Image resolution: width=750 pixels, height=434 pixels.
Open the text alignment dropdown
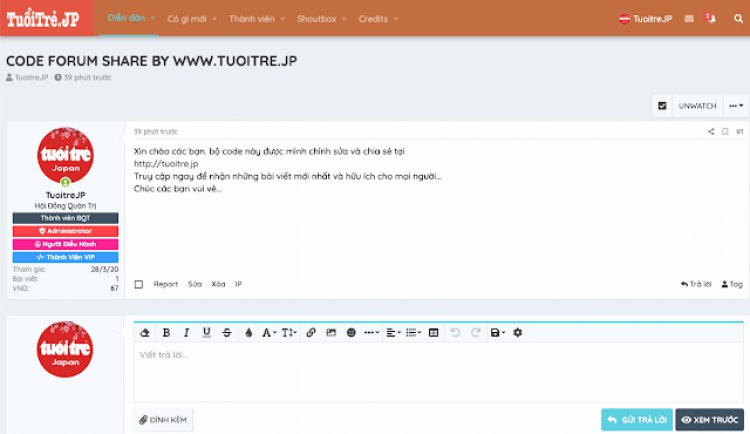393,333
